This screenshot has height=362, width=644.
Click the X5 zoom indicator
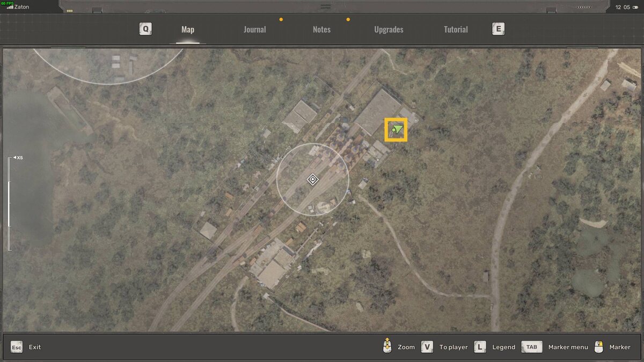click(x=18, y=158)
